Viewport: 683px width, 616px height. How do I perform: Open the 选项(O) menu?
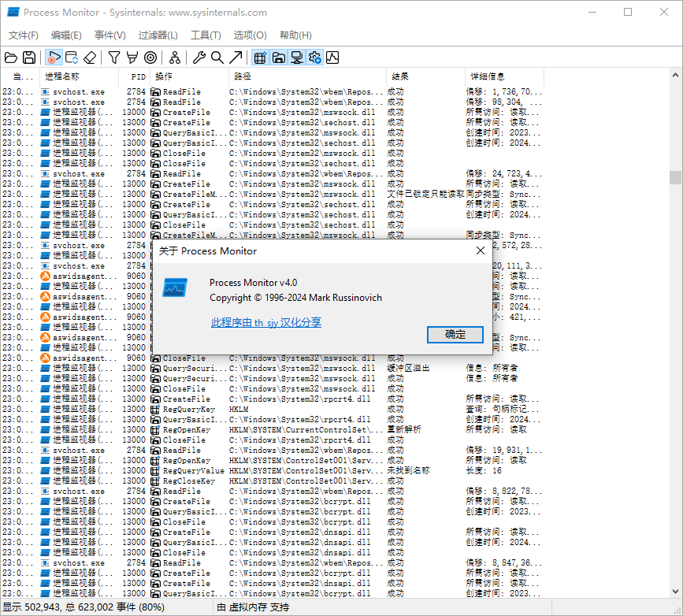250,35
